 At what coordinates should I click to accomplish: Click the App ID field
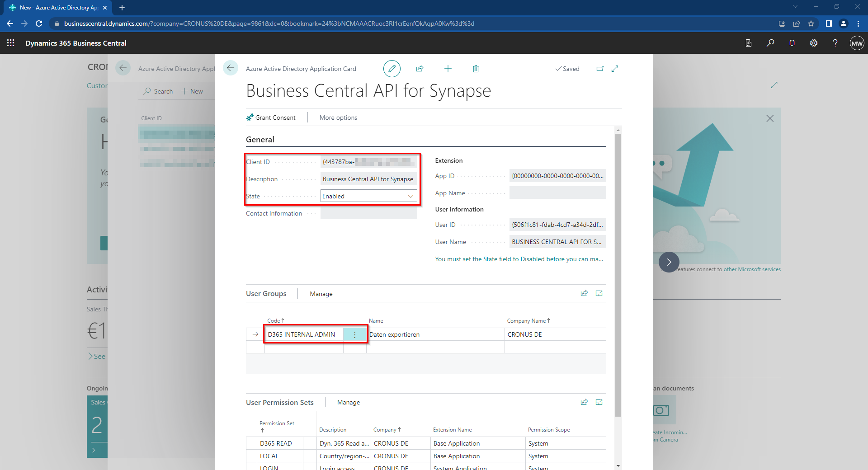[557, 176]
